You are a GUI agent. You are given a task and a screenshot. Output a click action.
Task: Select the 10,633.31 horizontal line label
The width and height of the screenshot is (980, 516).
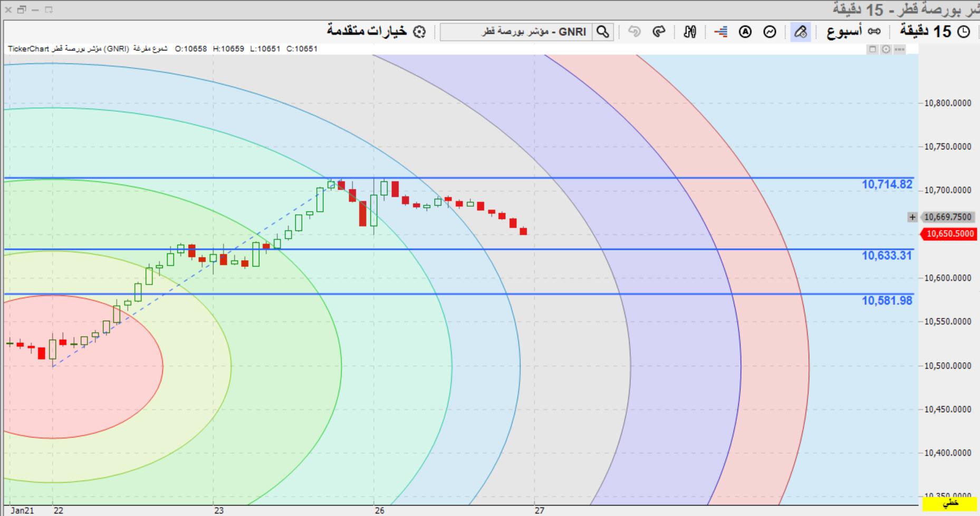887,255
